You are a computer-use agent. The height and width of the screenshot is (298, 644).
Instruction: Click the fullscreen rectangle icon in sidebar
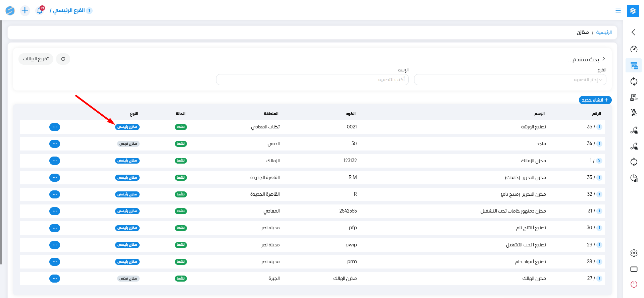coord(634,269)
